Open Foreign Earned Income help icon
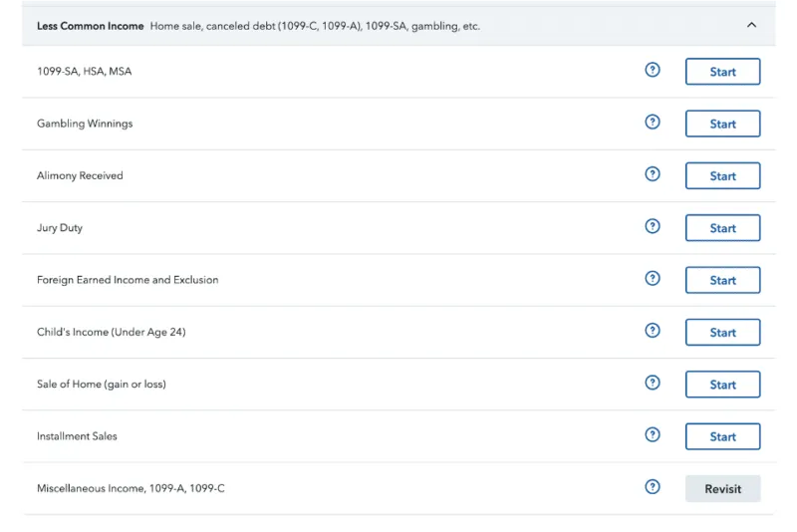The height and width of the screenshot is (532, 797). coord(653,278)
